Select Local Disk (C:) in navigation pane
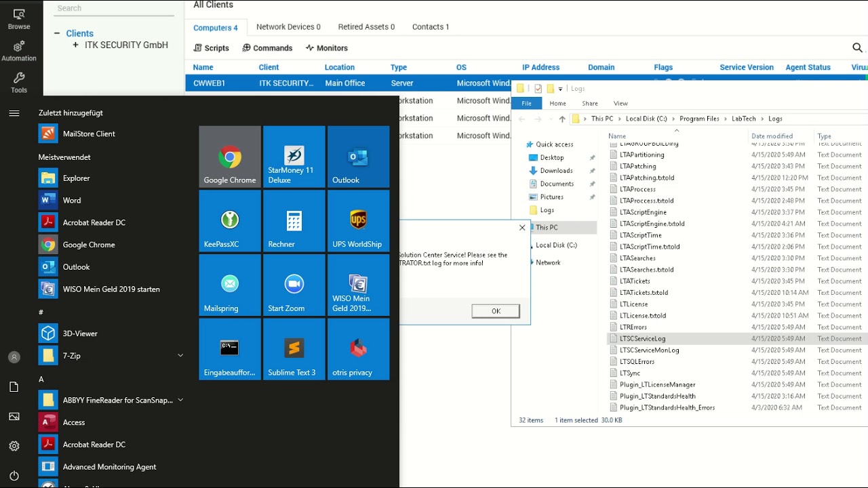This screenshot has width=868, height=488. click(556, 245)
